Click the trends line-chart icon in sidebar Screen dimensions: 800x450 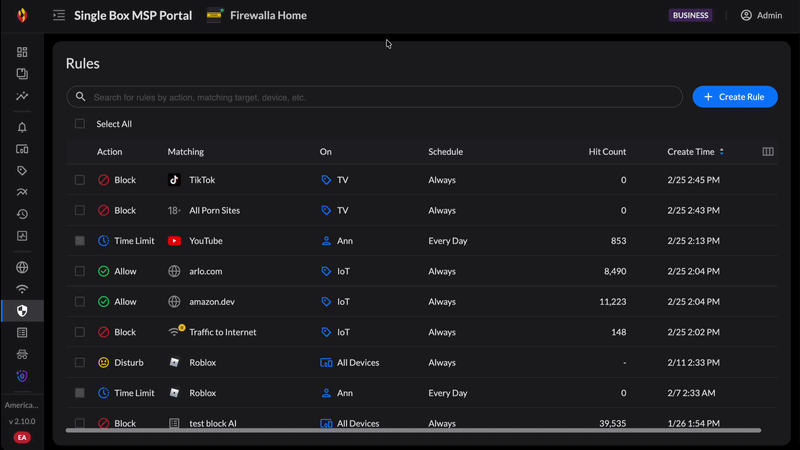(x=22, y=97)
